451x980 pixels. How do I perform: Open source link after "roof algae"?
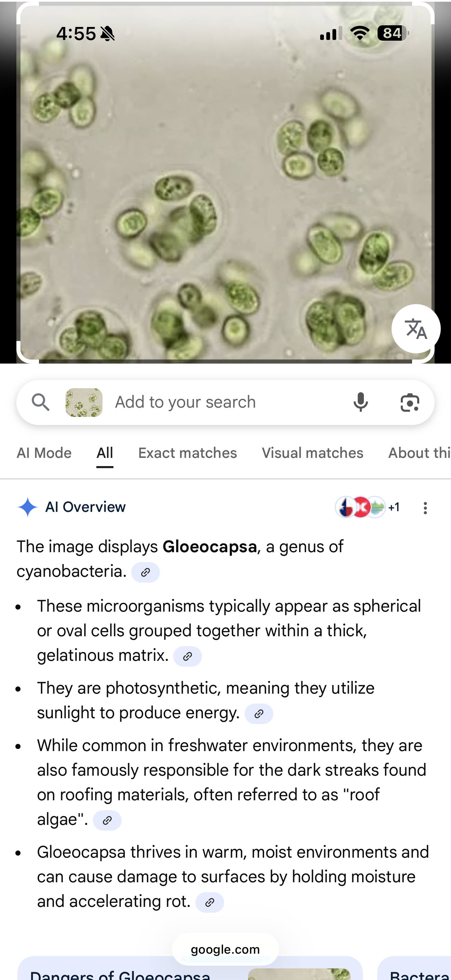click(107, 821)
